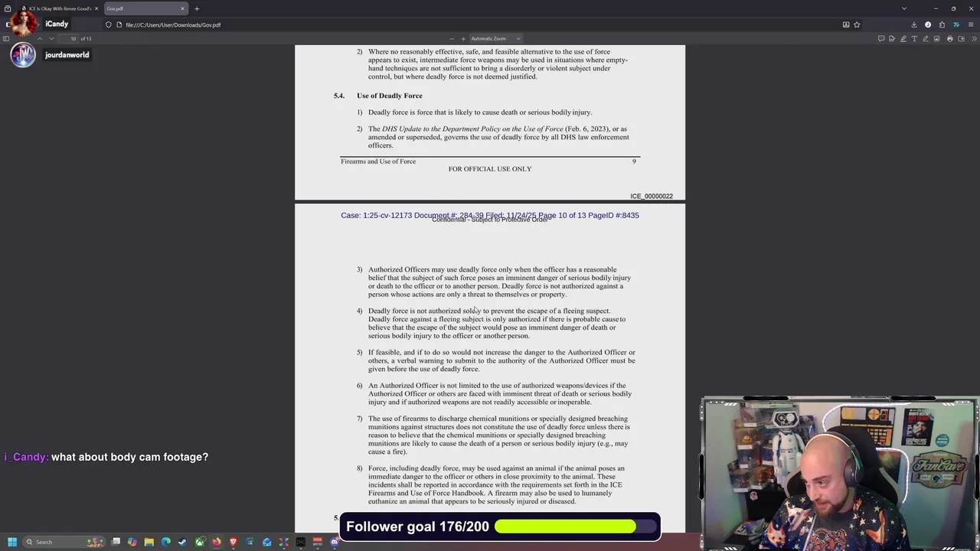
Task: Go to next page arrow
Action: pyautogui.click(x=52, y=38)
